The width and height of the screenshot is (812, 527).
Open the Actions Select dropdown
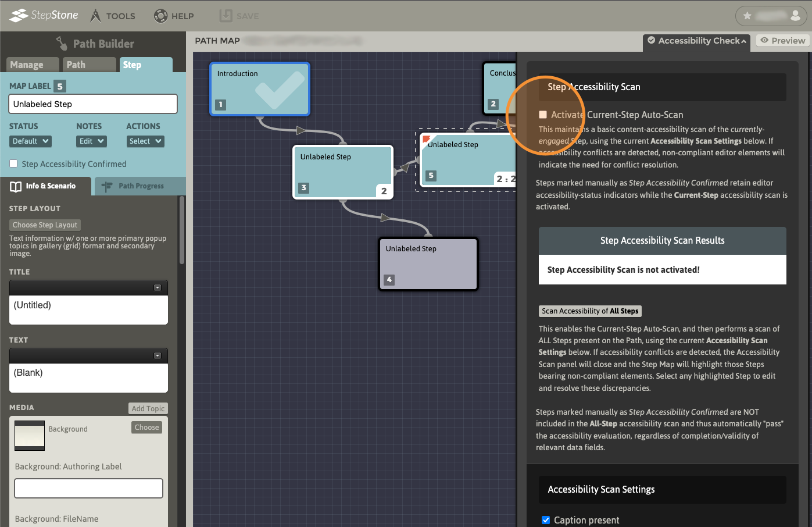(145, 141)
